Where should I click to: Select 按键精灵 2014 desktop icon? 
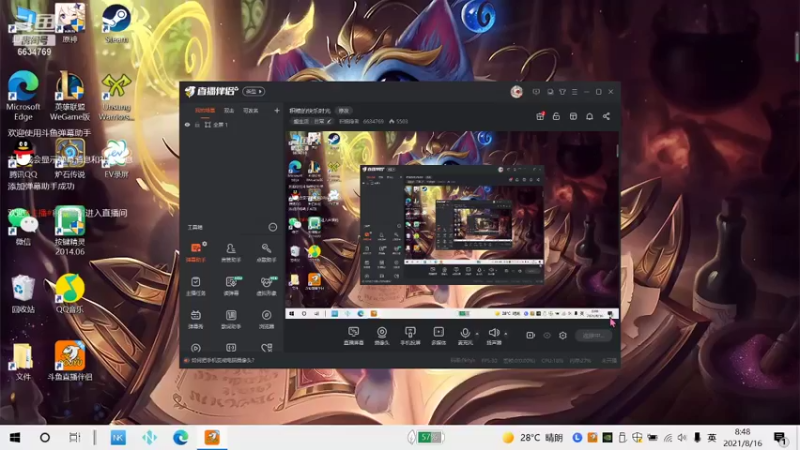click(70, 230)
